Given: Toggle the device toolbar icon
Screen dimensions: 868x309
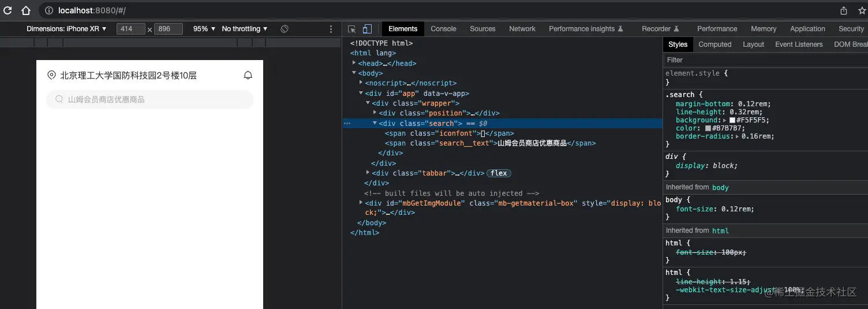Looking at the screenshot, I should (x=367, y=29).
